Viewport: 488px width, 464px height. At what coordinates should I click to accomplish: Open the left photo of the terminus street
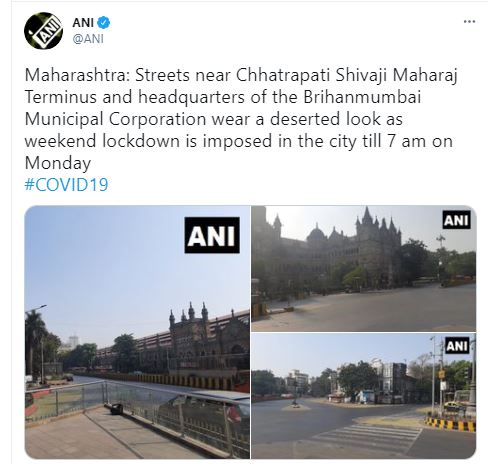click(x=137, y=332)
